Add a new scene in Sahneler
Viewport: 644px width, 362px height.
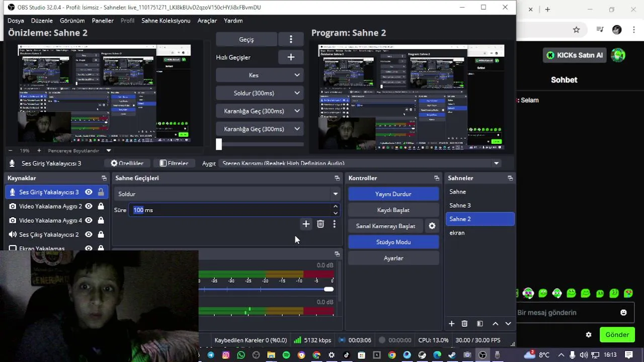click(451, 324)
